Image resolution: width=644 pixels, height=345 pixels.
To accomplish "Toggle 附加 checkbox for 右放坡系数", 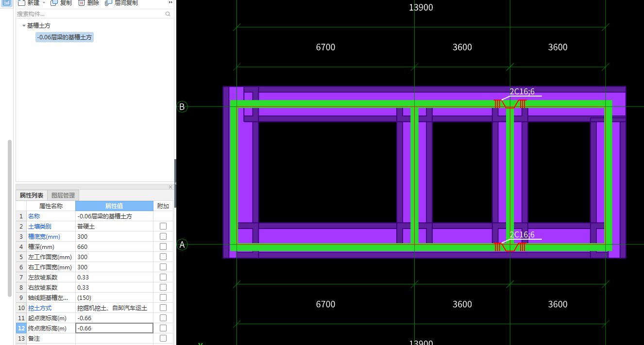I will pos(163,287).
